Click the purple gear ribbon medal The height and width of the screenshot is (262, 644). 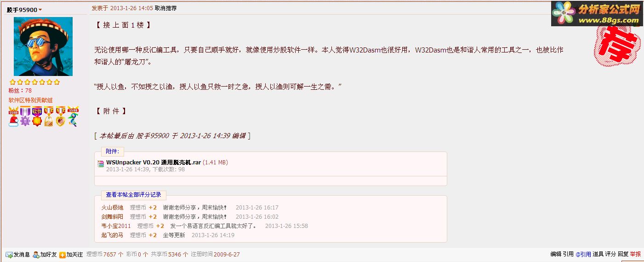[x=25, y=116]
